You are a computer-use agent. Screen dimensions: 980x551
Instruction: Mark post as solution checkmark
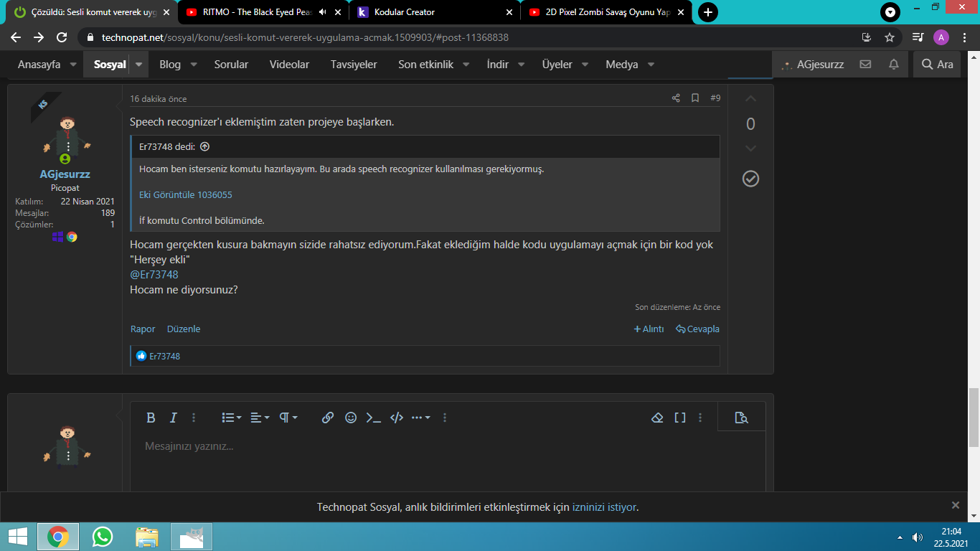click(x=750, y=179)
